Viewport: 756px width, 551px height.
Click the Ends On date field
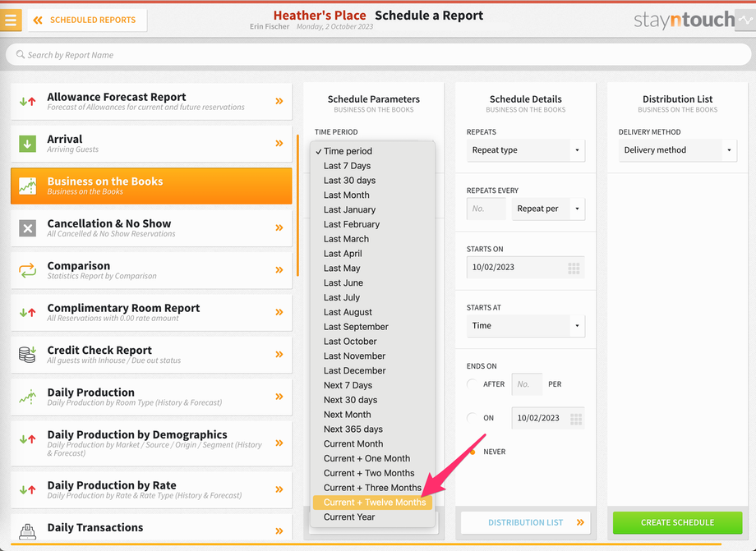coord(548,418)
